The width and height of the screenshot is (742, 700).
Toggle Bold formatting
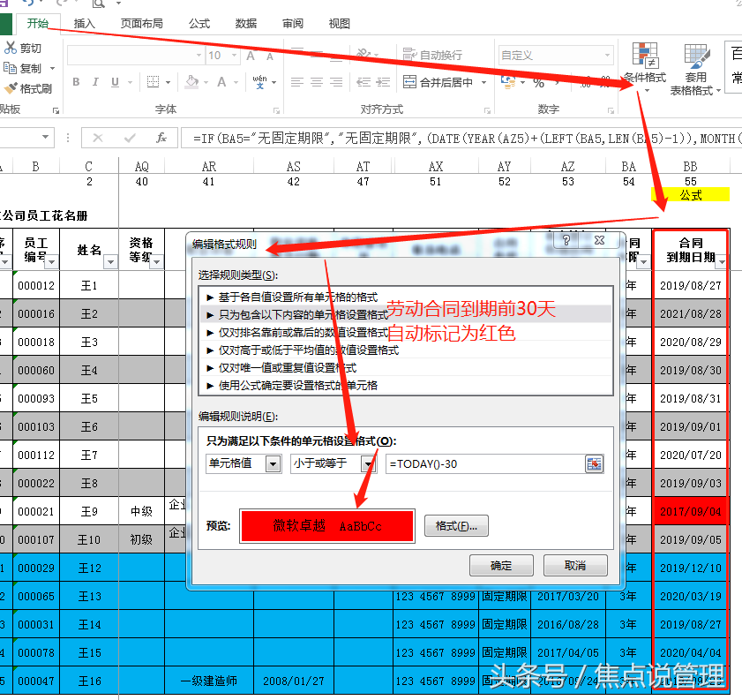click(76, 82)
